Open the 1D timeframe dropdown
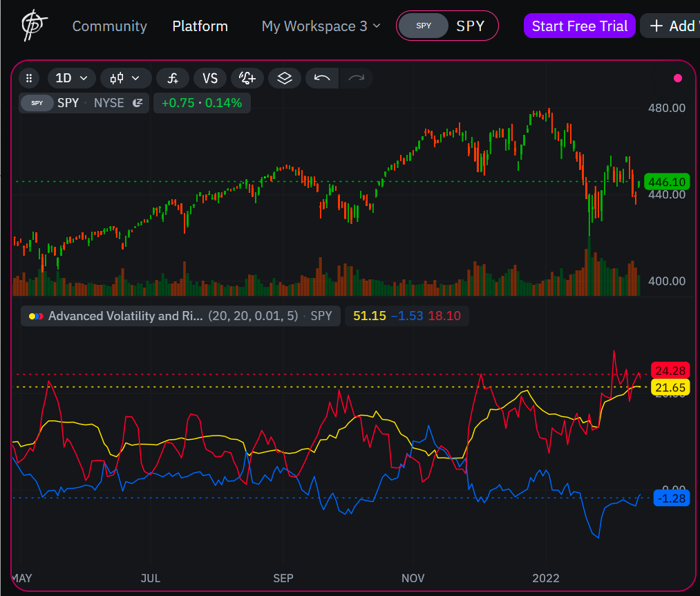Image resolution: width=700 pixels, height=596 pixels. point(71,78)
